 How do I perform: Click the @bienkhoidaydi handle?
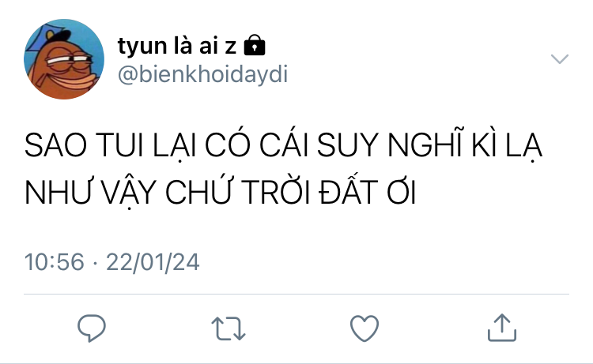coord(203,74)
